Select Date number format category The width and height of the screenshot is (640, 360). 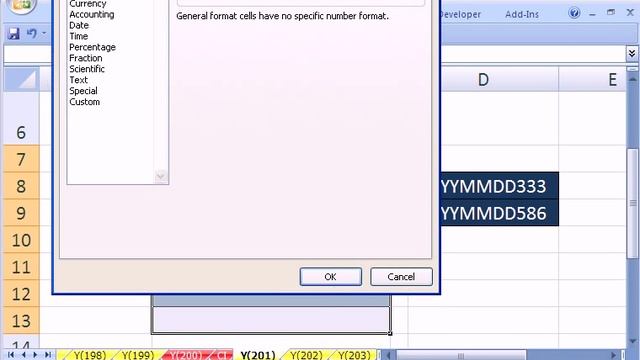[79, 25]
